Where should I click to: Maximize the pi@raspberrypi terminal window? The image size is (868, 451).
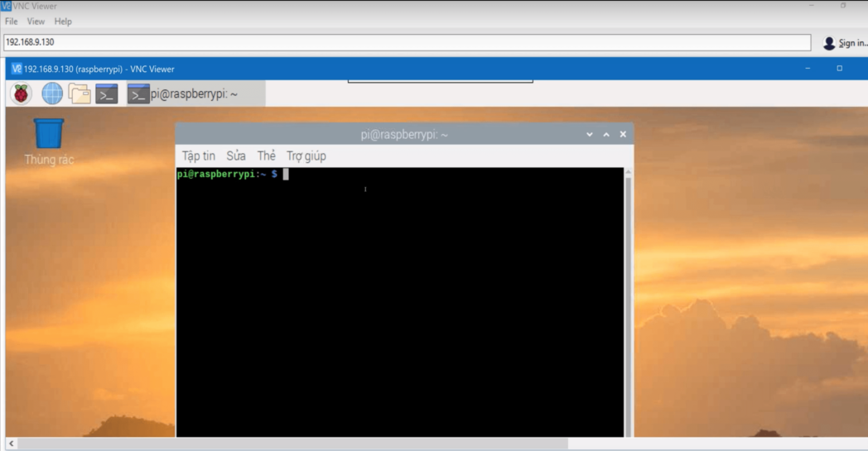(x=606, y=135)
